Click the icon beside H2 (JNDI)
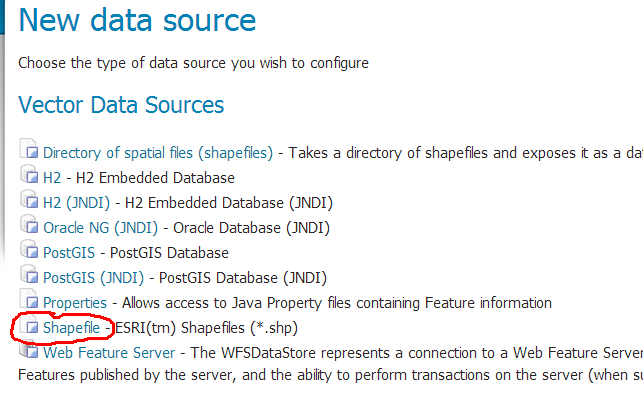 pos(29,199)
